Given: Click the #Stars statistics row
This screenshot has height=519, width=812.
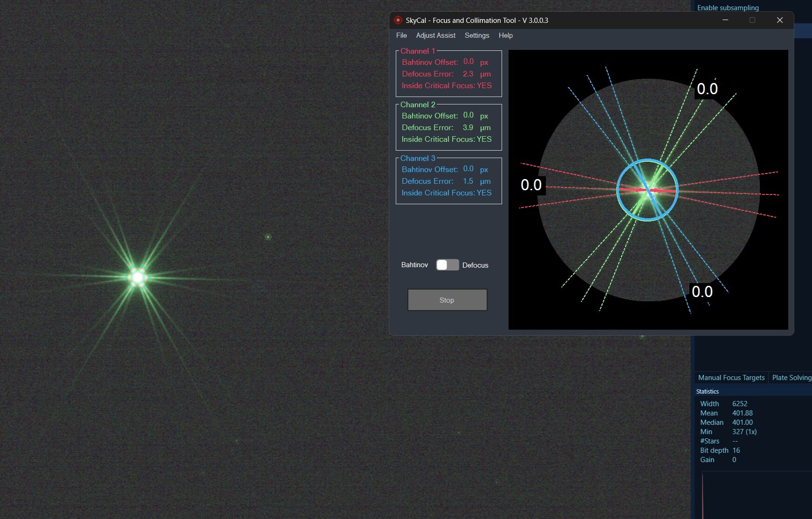Looking at the screenshot, I should pyautogui.click(x=719, y=441).
